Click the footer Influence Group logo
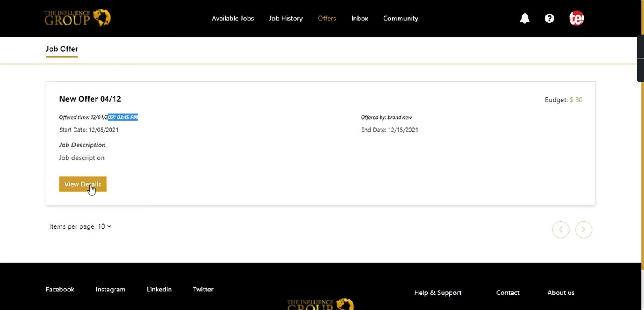 tap(320, 304)
